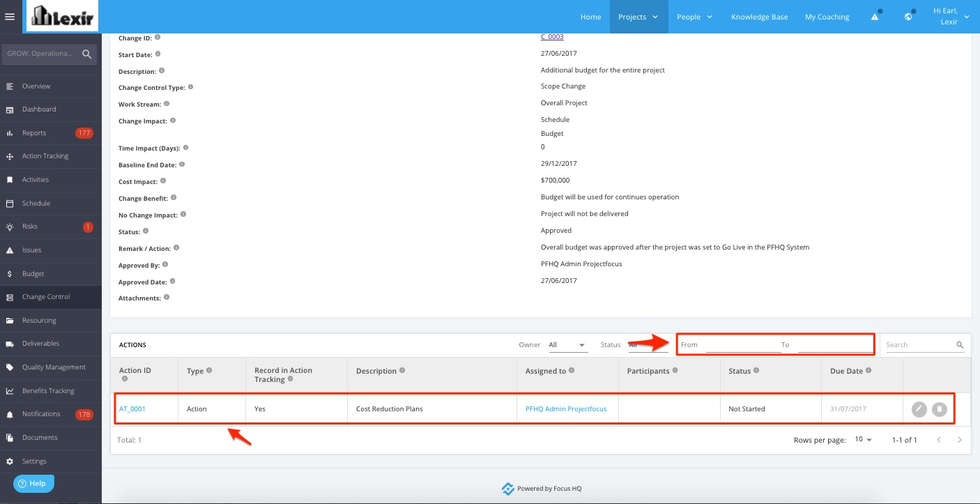Open Schedule in the sidebar
The width and height of the screenshot is (980, 504).
tap(51, 204)
